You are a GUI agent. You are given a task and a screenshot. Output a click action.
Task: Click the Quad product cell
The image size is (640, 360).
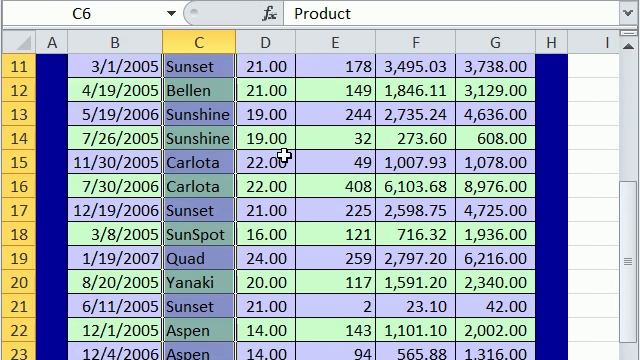[199, 258]
